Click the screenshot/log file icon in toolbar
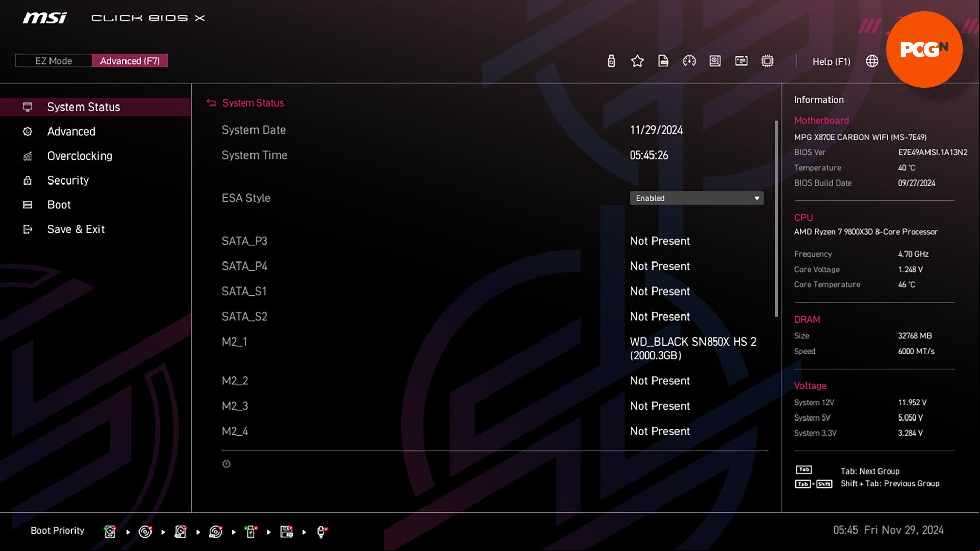The width and height of the screenshot is (980, 551). (663, 61)
